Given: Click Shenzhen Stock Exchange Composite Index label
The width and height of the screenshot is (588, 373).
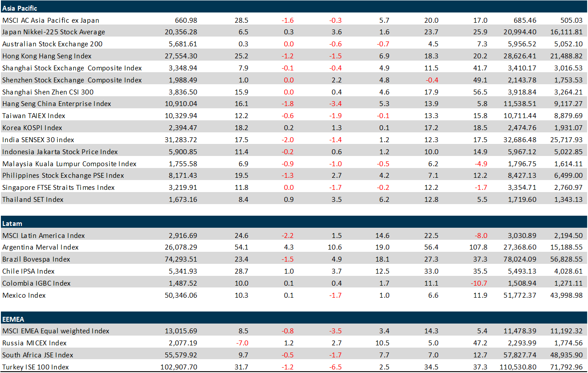Looking at the screenshot, I should click(x=72, y=80).
